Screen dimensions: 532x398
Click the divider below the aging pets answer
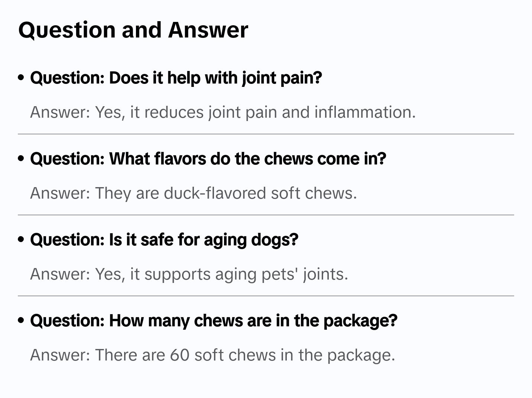[x=266, y=296]
